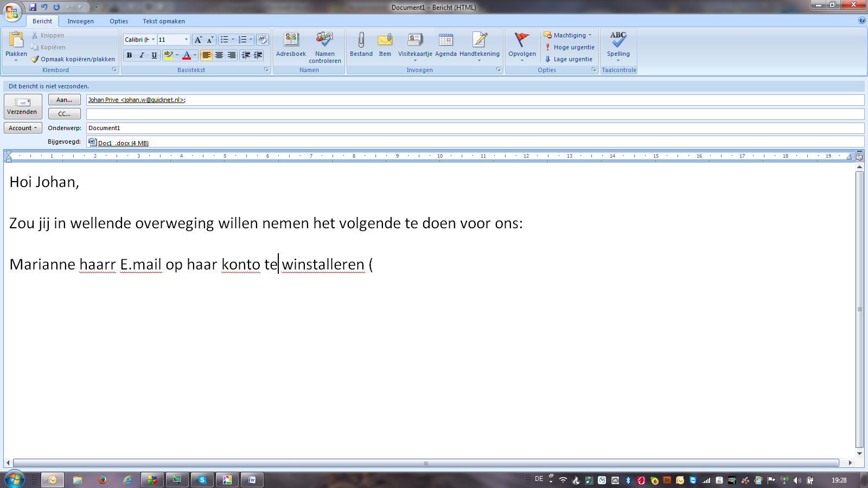Expand the Account dropdown button
868x488 pixels.
[x=23, y=128]
